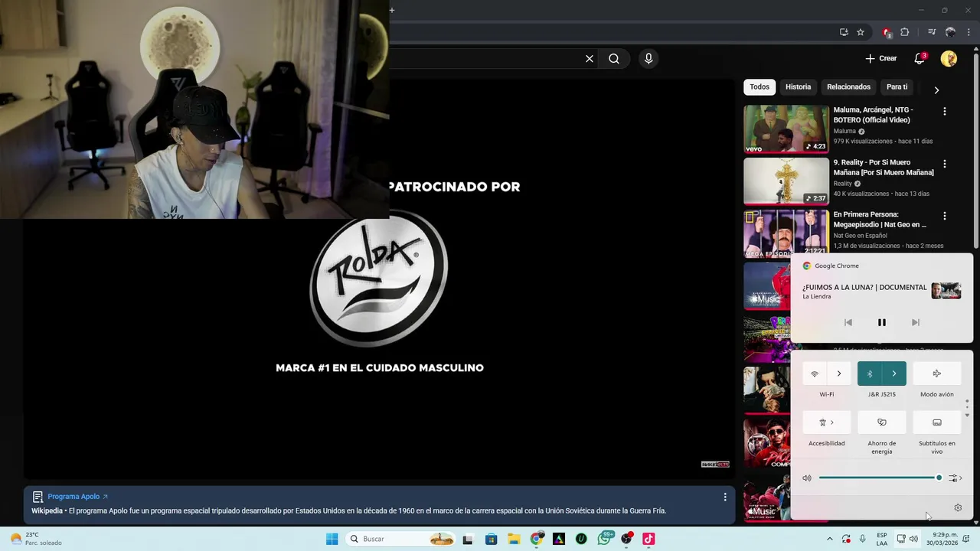
Task: Open File Explorer on taskbar
Action: pos(514,539)
